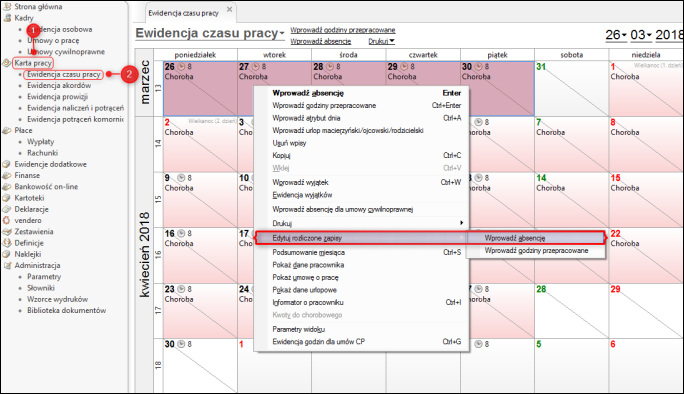Select Usuń wpisy menu entry
This screenshot has width=684, height=394.
click(x=362, y=143)
